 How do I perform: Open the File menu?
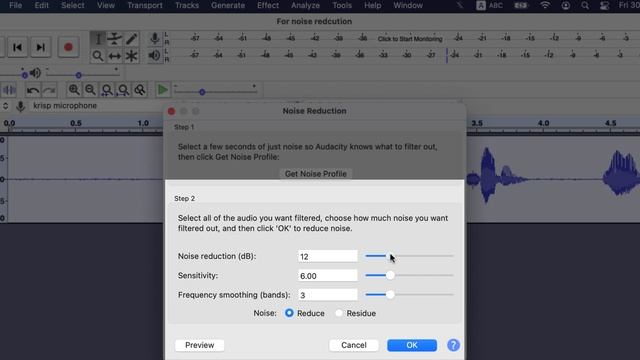click(x=16, y=5)
